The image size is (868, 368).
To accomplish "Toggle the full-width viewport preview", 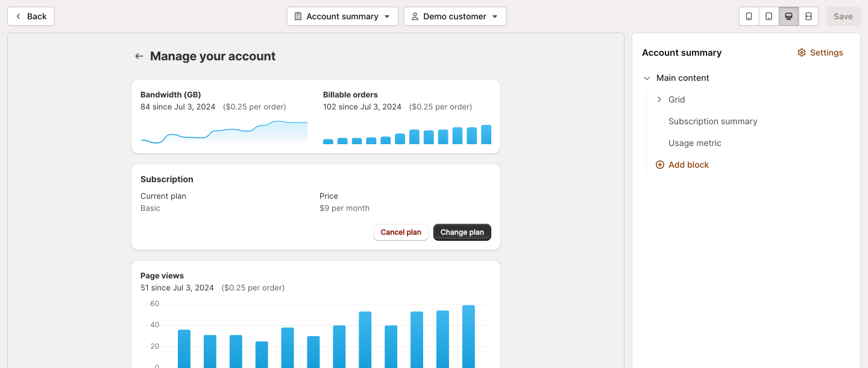I will [808, 16].
